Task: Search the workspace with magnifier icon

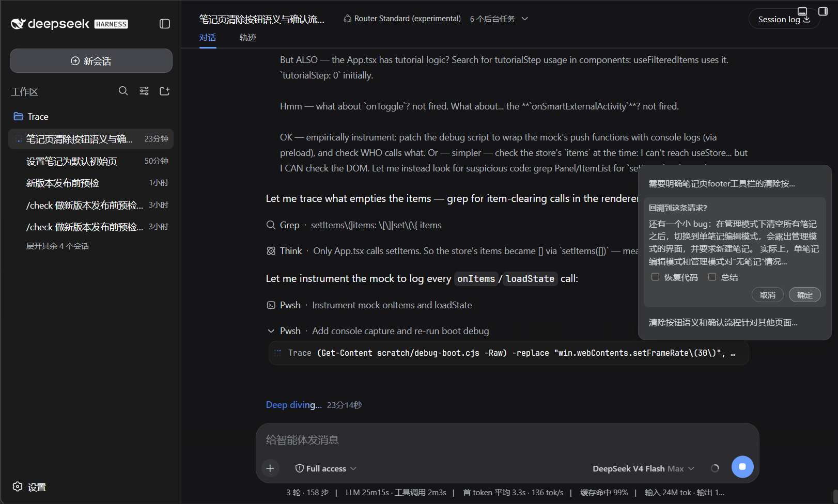Action: [123, 91]
